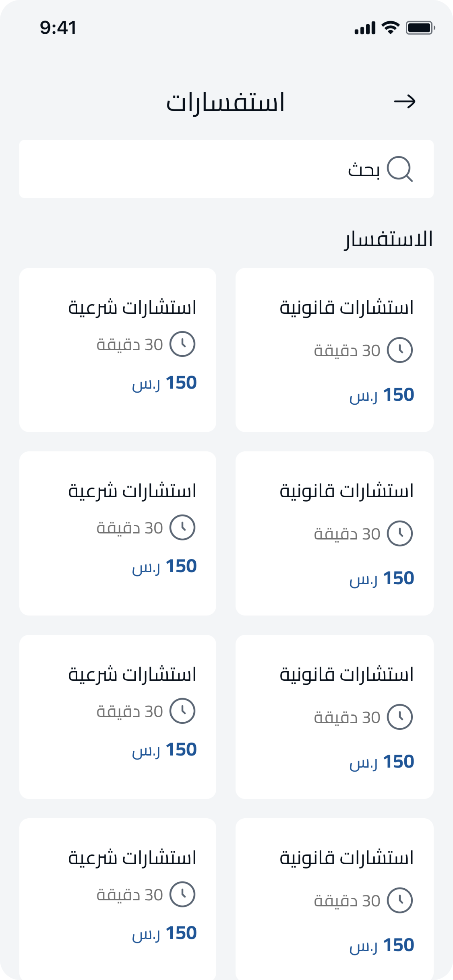
Task: Tap 30 دقيقة duration in third قانونية card
Action: [347, 717]
